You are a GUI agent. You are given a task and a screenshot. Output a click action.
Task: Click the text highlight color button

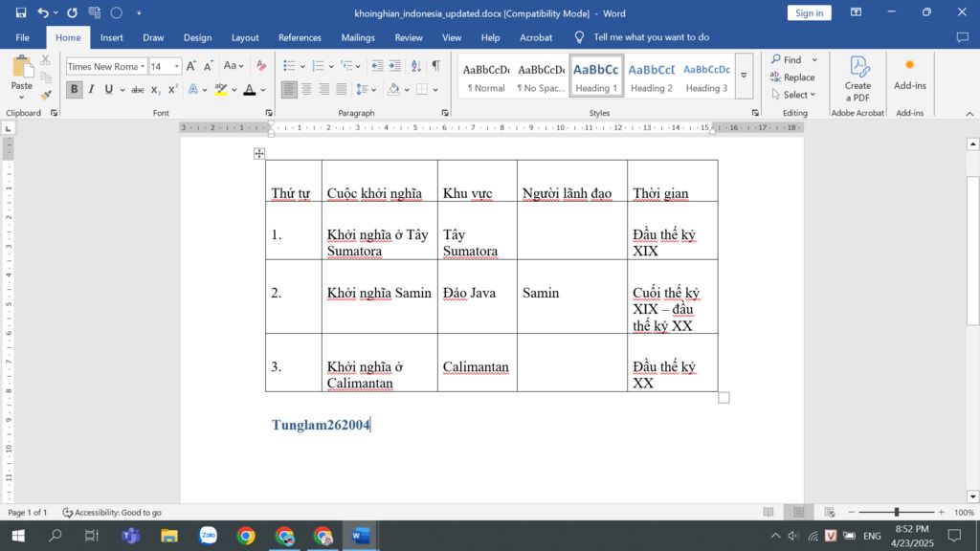[x=220, y=89]
